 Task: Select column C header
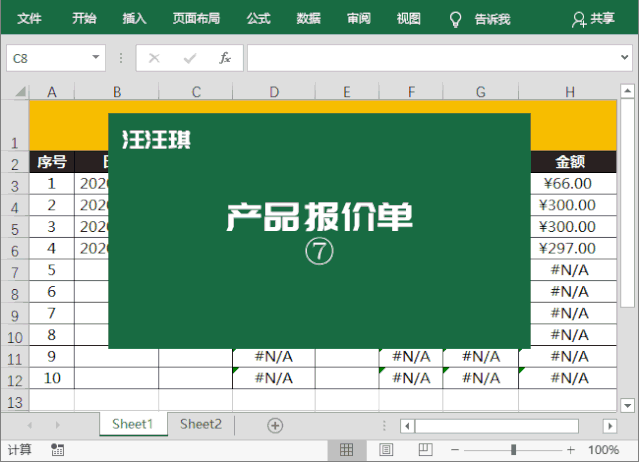click(x=196, y=92)
